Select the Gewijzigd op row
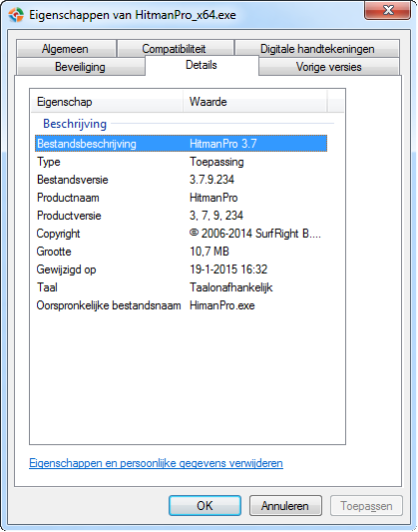Image resolution: width=418 pixels, height=532 pixels. click(181, 269)
